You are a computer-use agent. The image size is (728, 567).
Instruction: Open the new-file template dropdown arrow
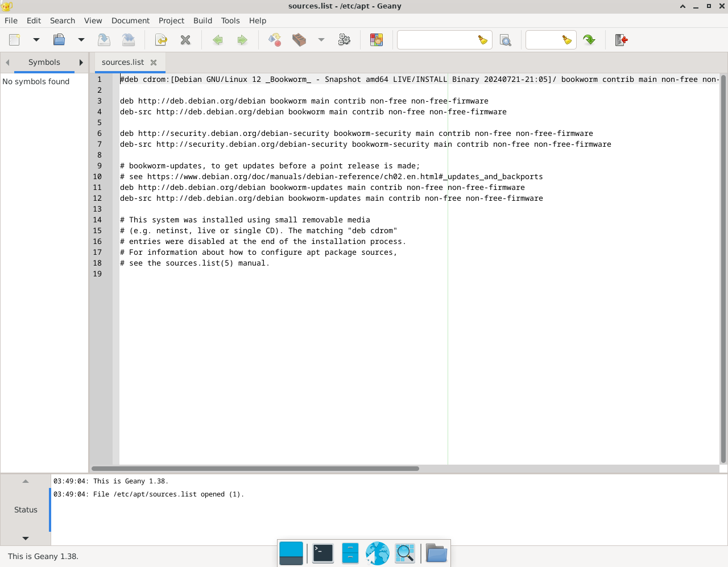[x=36, y=40]
